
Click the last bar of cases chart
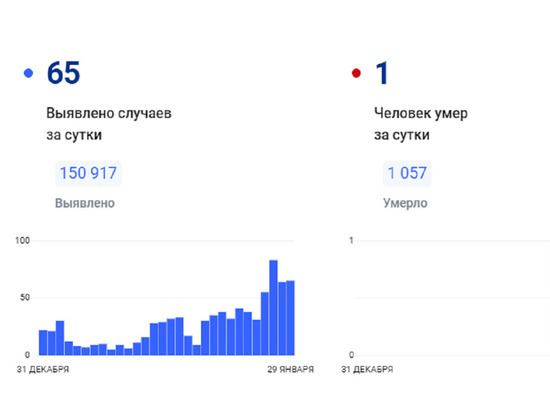[x=290, y=318]
